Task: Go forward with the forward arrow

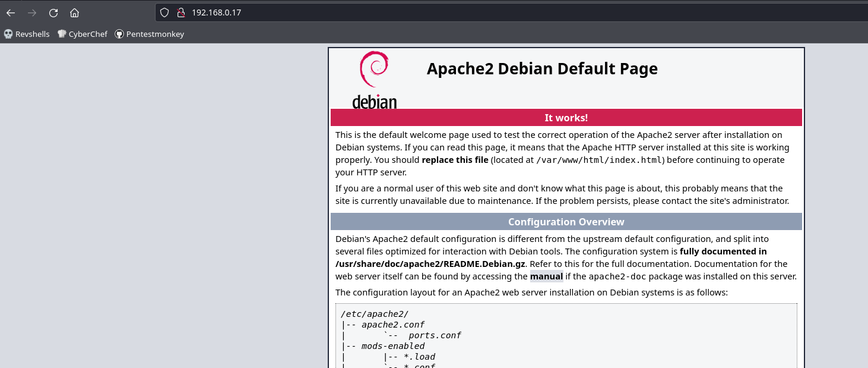Action: click(32, 12)
